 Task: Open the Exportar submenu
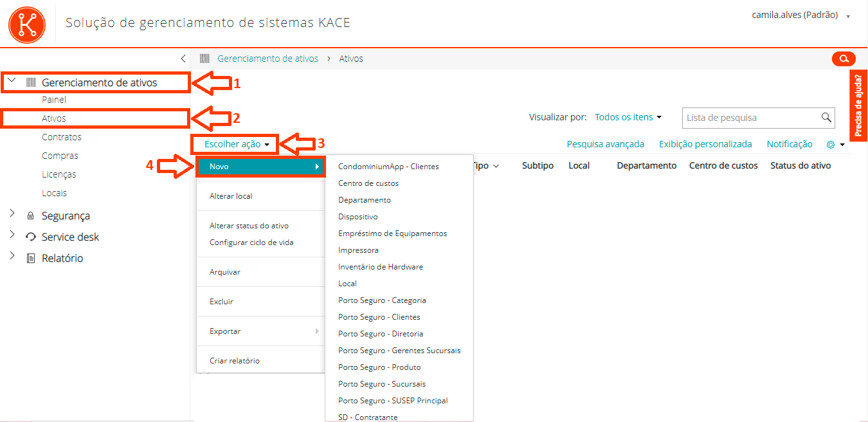click(261, 331)
